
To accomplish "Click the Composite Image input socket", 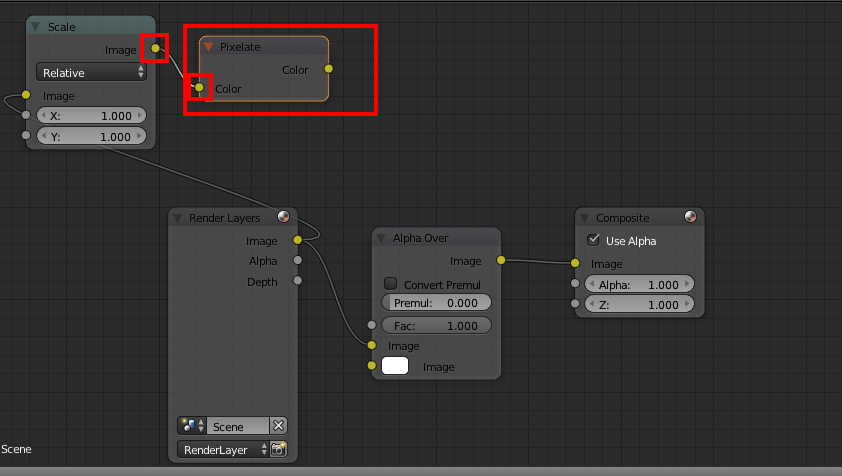I will pos(575,263).
